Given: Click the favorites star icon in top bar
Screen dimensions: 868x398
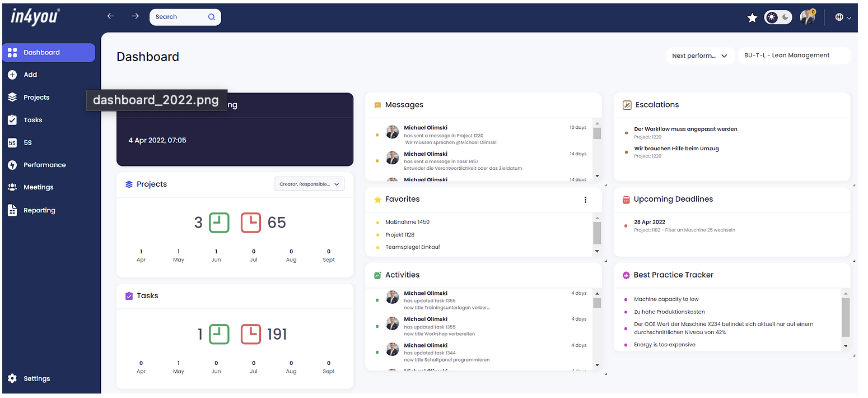Looking at the screenshot, I should coord(752,18).
